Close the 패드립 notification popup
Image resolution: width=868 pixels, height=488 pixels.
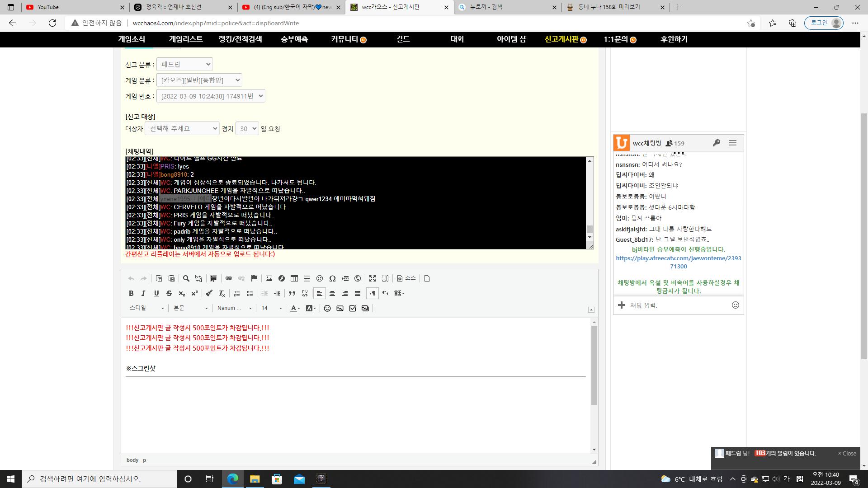847,453
